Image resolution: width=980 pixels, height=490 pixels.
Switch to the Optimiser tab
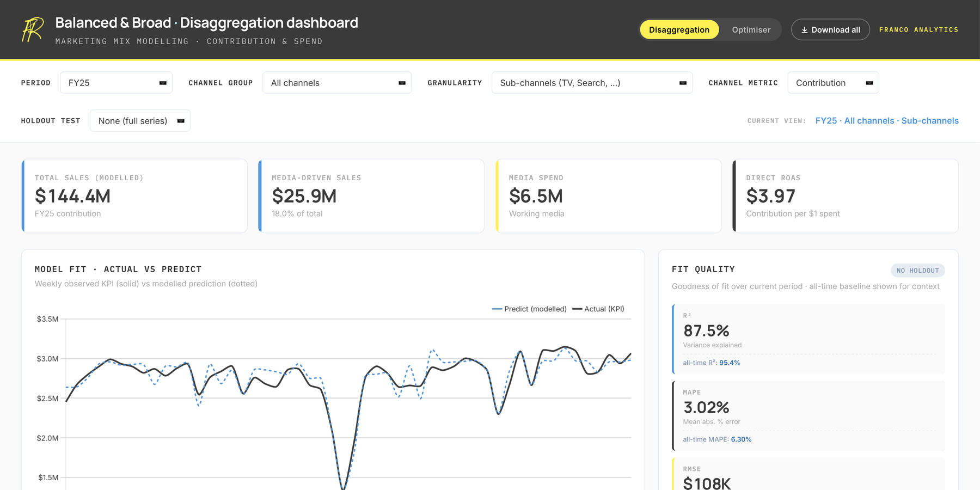[751, 29]
